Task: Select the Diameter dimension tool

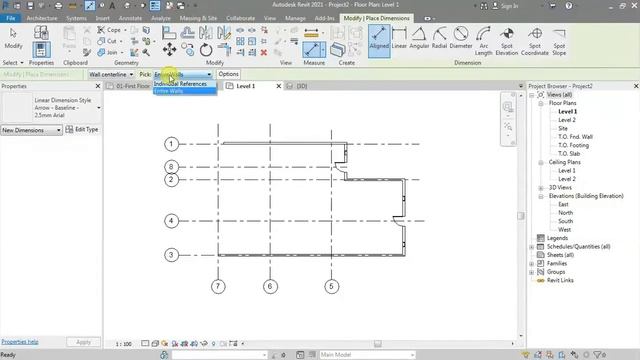Action: [x=460, y=39]
